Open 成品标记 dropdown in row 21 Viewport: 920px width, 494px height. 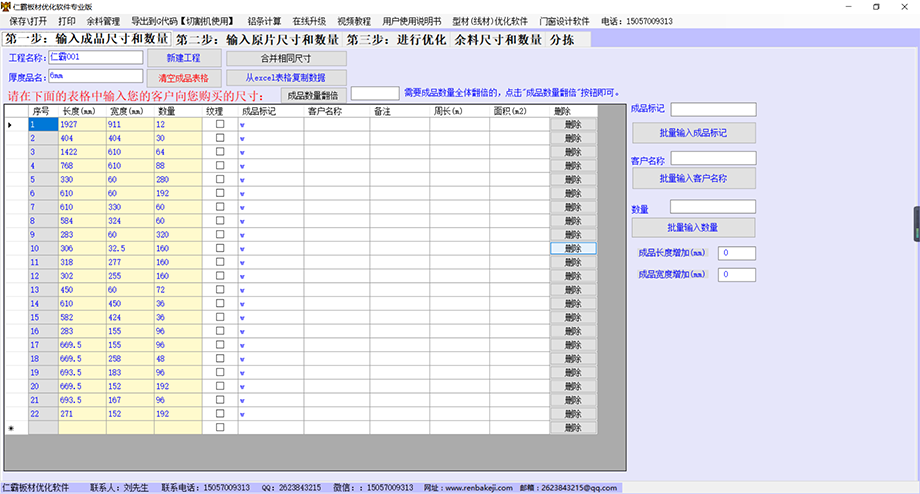[x=242, y=401]
